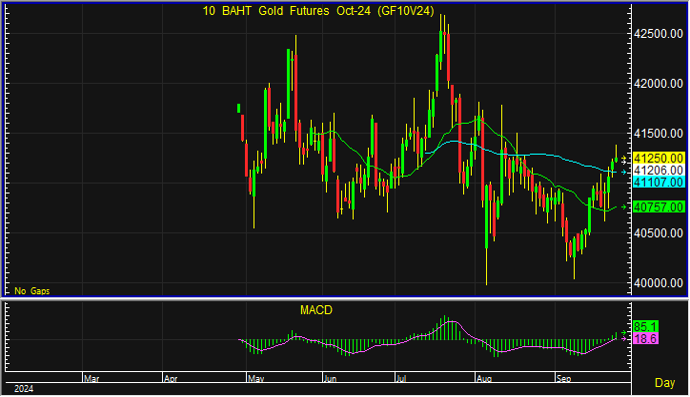Open the Day timeframe selector
690x397 pixels.
coord(664,383)
